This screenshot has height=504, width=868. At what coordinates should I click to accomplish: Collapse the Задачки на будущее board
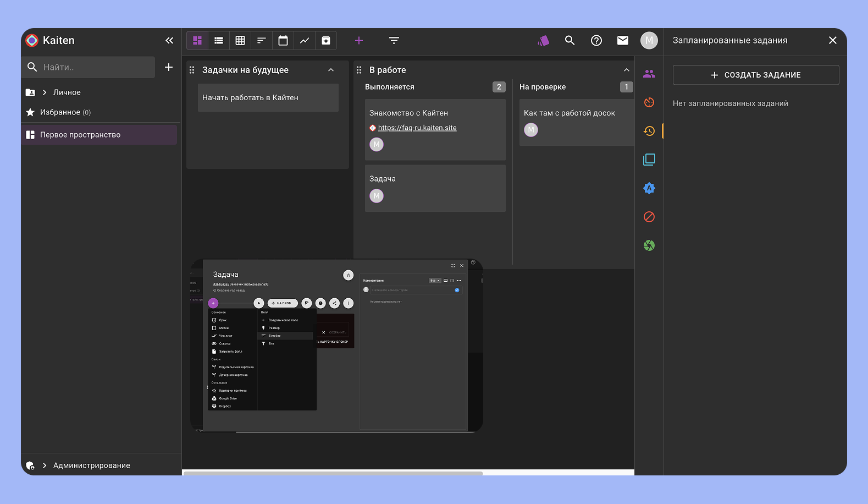pyautogui.click(x=331, y=70)
